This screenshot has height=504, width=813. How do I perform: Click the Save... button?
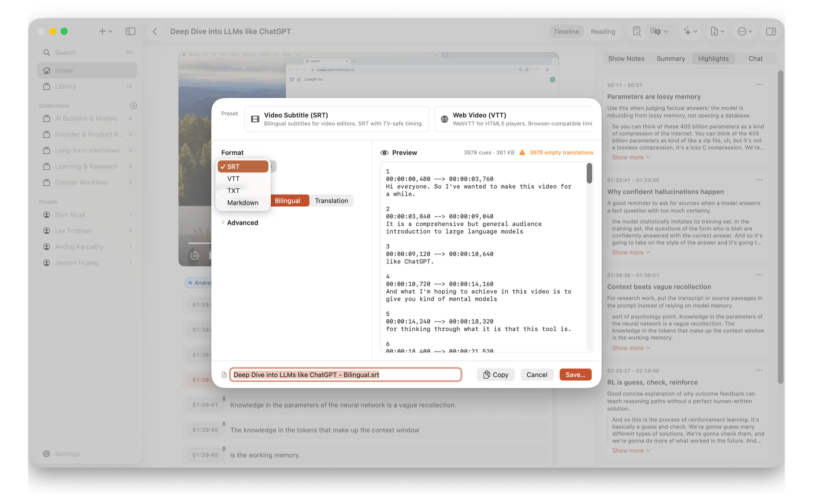[575, 375]
